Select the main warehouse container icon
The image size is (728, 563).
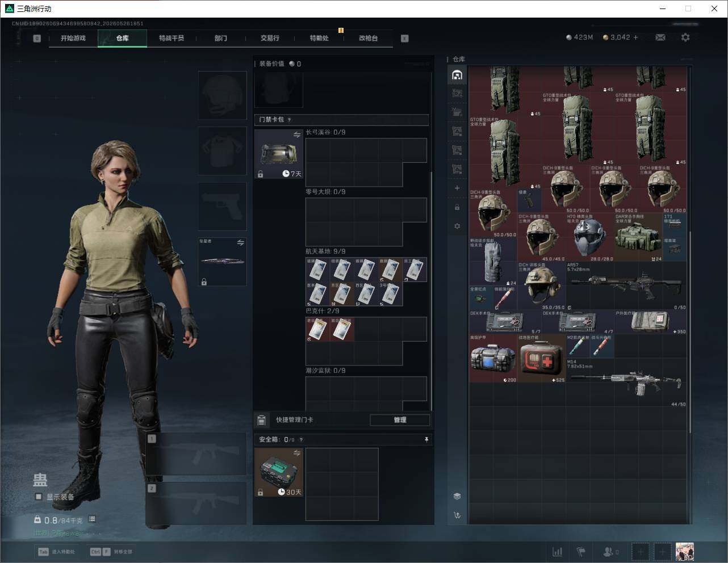457,75
